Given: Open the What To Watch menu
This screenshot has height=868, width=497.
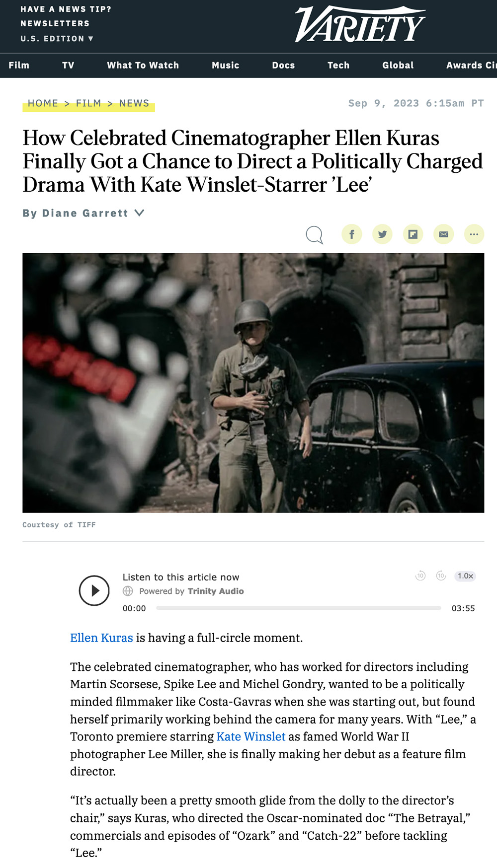Looking at the screenshot, I should 143,66.
